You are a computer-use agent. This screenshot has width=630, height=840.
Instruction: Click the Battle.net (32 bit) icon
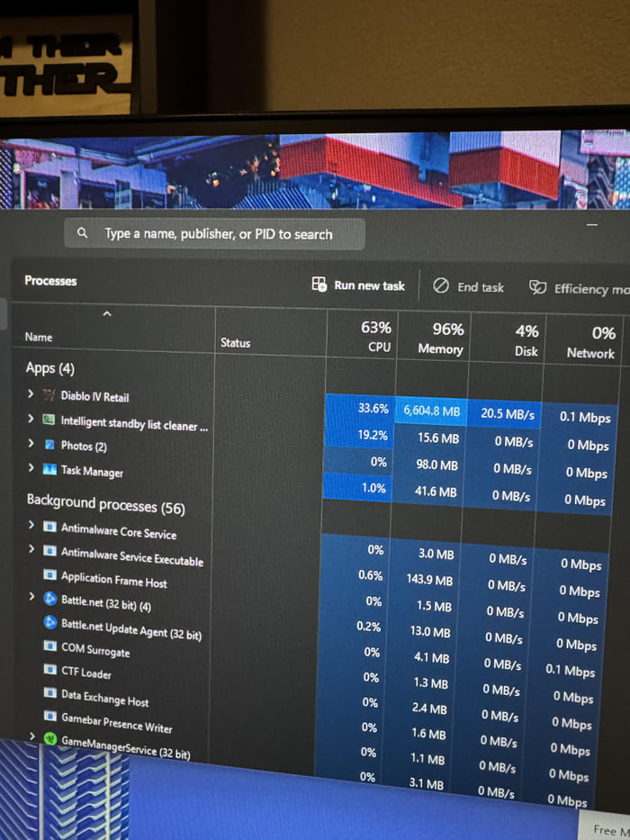tap(50, 598)
